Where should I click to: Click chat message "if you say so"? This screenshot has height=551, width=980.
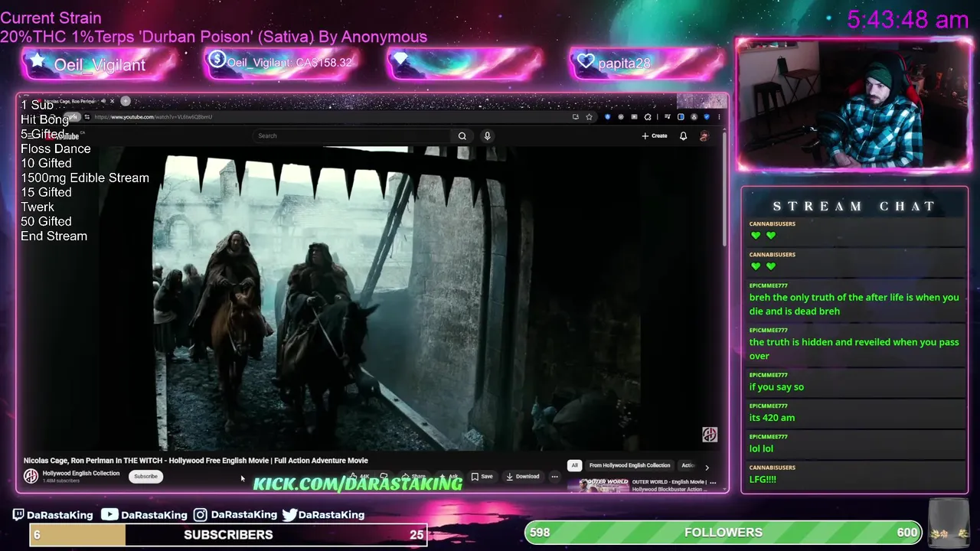(776, 387)
